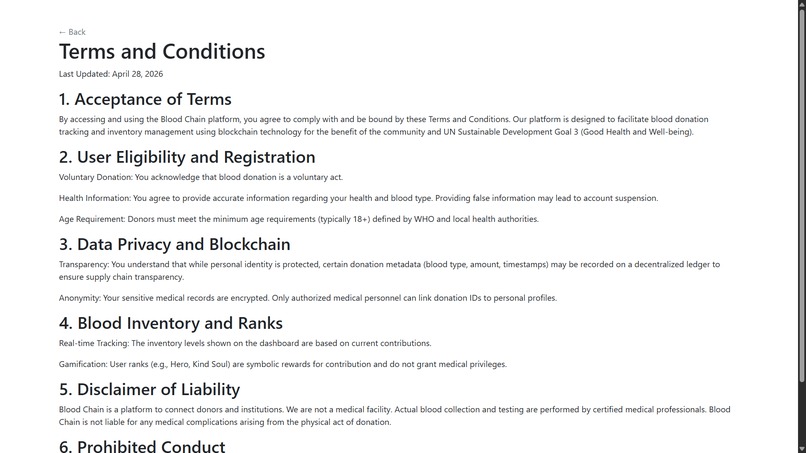This screenshot has width=806, height=453.
Task: Select the Acceptance of Terms heading
Action: 145,99
